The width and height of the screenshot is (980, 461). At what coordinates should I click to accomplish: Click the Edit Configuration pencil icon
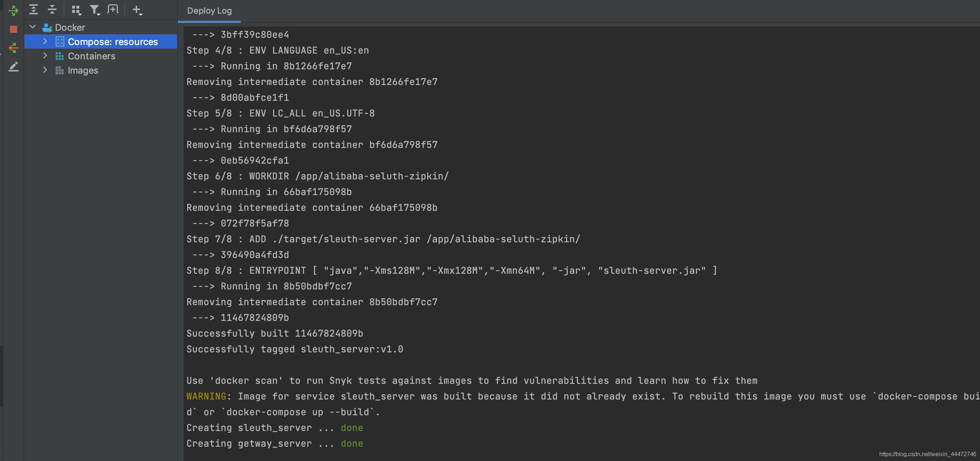tap(13, 67)
